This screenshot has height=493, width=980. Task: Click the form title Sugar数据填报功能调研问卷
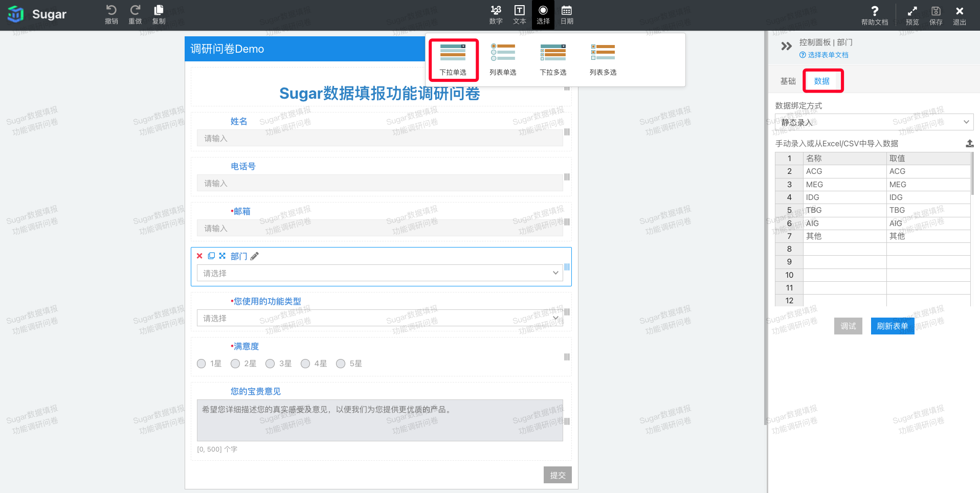(x=380, y=93)
